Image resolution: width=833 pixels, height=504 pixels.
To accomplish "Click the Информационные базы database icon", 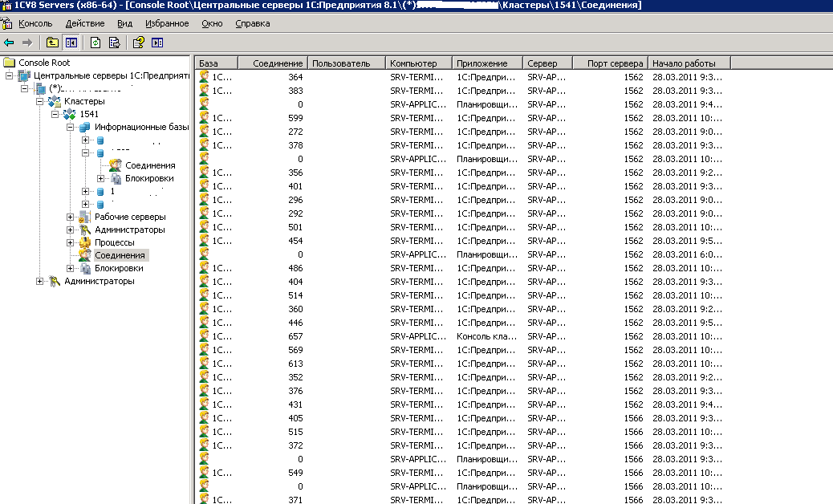I will click(x=84, y=127).
